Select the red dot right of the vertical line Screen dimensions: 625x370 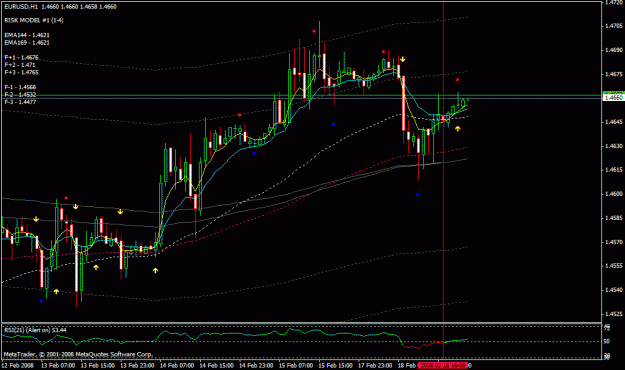pyautogui.click(x=458, y=80)
